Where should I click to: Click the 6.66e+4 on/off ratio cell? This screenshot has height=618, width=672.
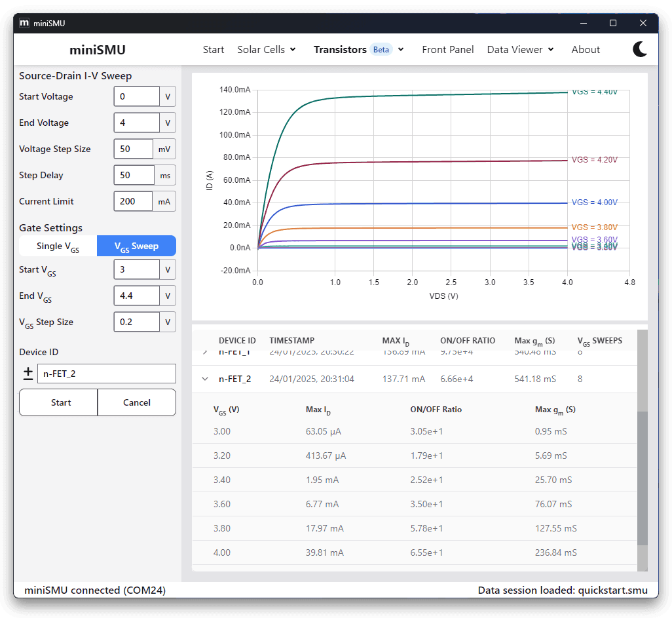(457, 379)
